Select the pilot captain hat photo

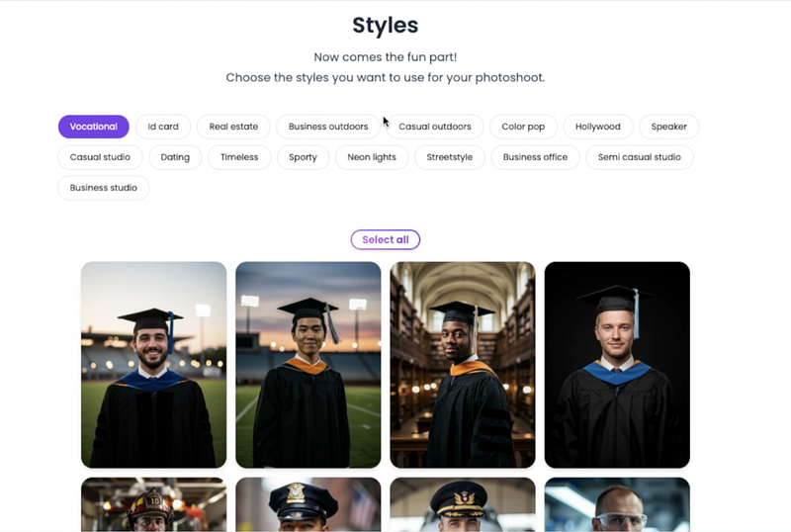coord(463,504)
